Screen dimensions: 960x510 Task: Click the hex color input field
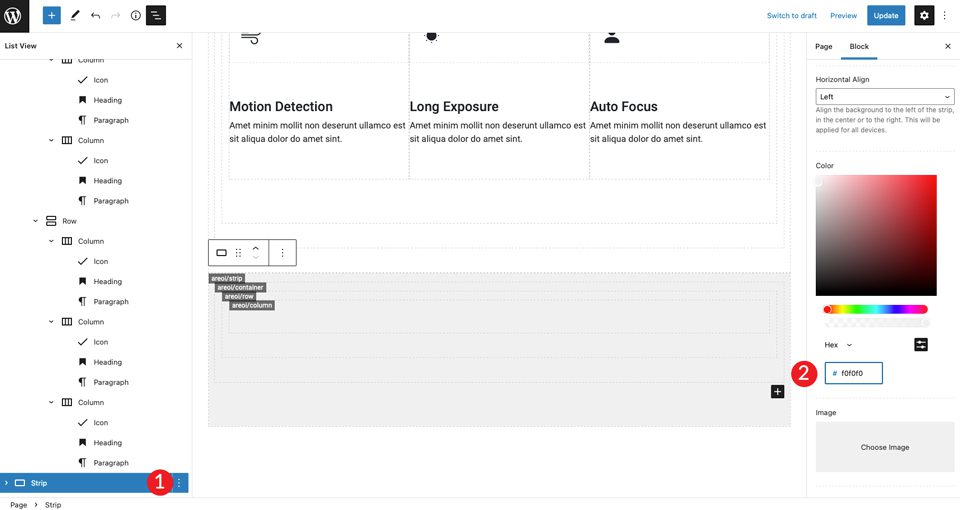858,373
